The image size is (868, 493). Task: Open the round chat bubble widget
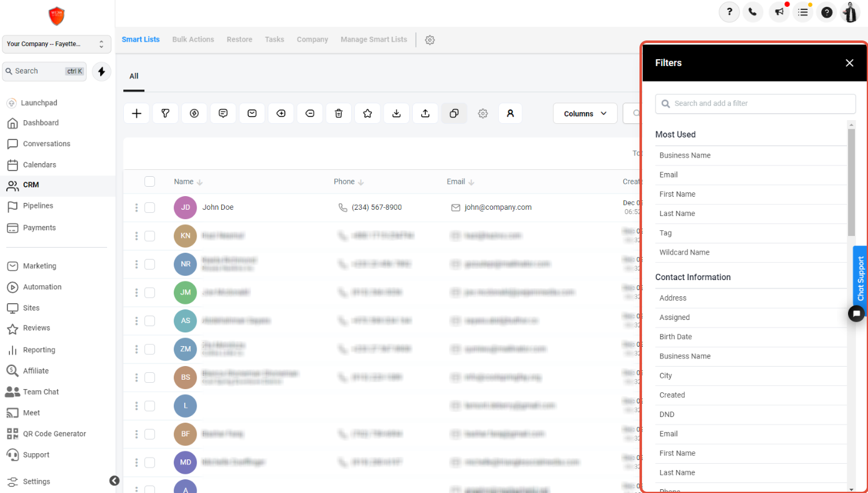click(x=856, y=313)
